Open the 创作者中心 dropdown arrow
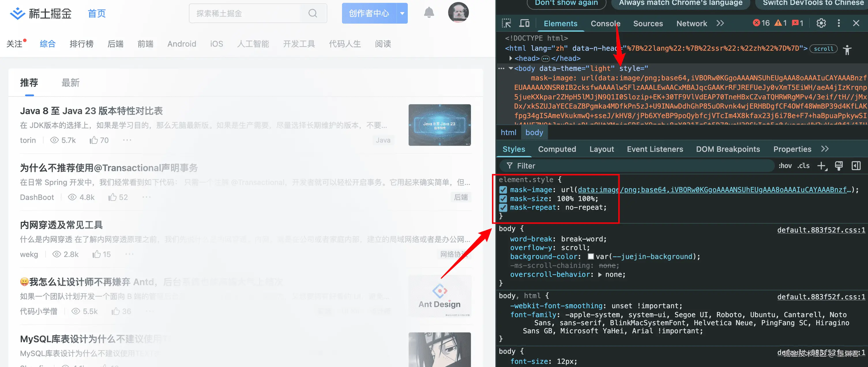 click(x=402, y=14)
